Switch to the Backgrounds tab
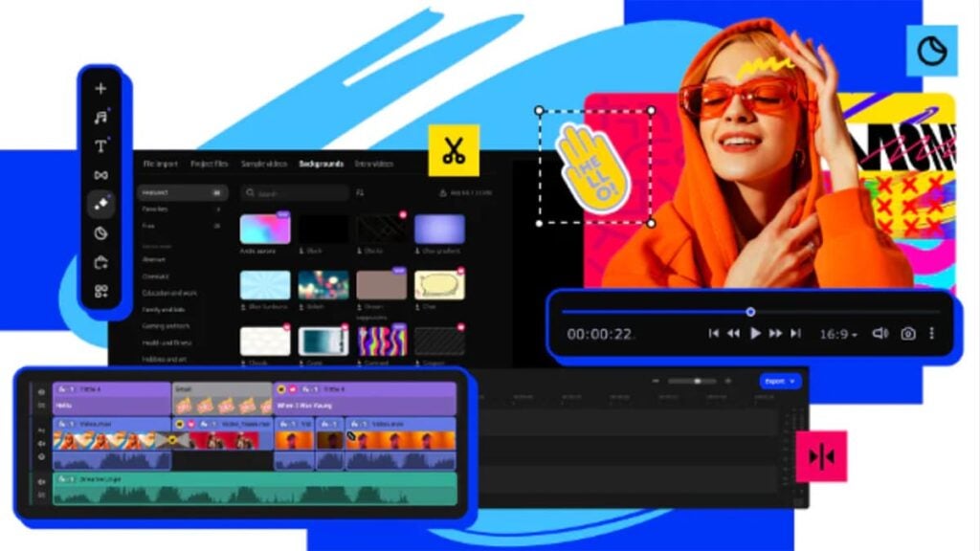This screenshot has height=551, width=980. [321, 164]
